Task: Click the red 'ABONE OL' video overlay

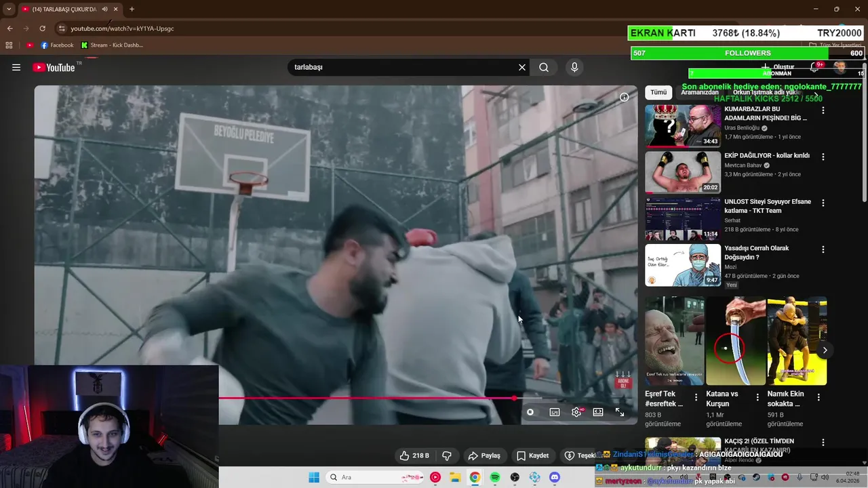Action: click(x=623, y=382)
